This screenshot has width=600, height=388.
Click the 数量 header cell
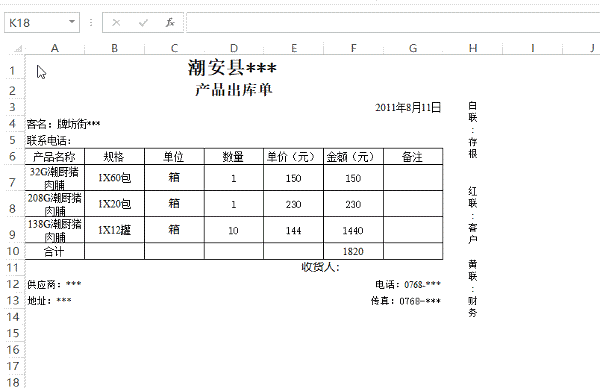point(234,157)
